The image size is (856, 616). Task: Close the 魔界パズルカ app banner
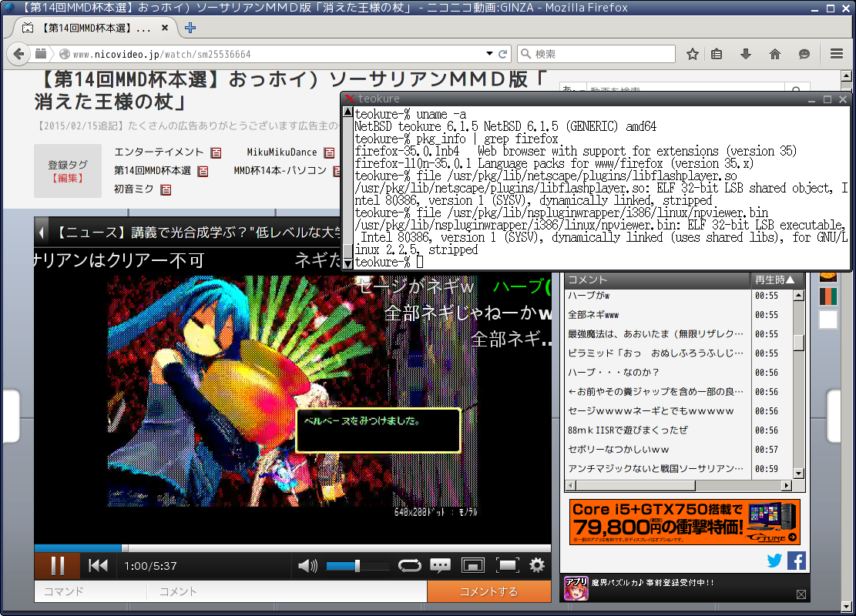pyautogui.click(x=801, y=594)
